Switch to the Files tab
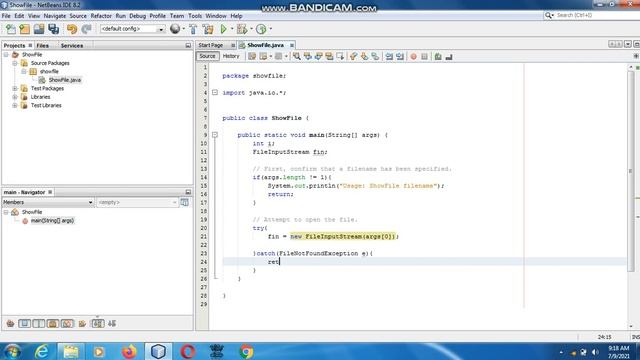The width and height of the screenshot is (640, 360). 42,45
